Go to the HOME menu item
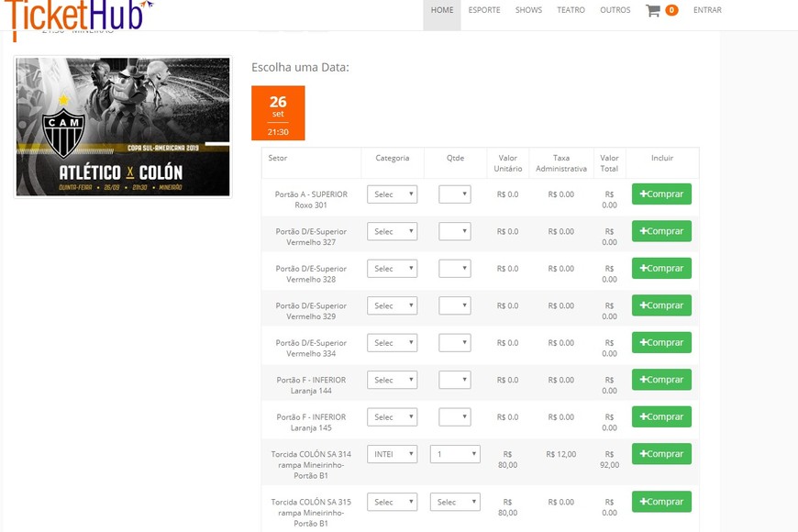798x532 pixels. [442, 11]
